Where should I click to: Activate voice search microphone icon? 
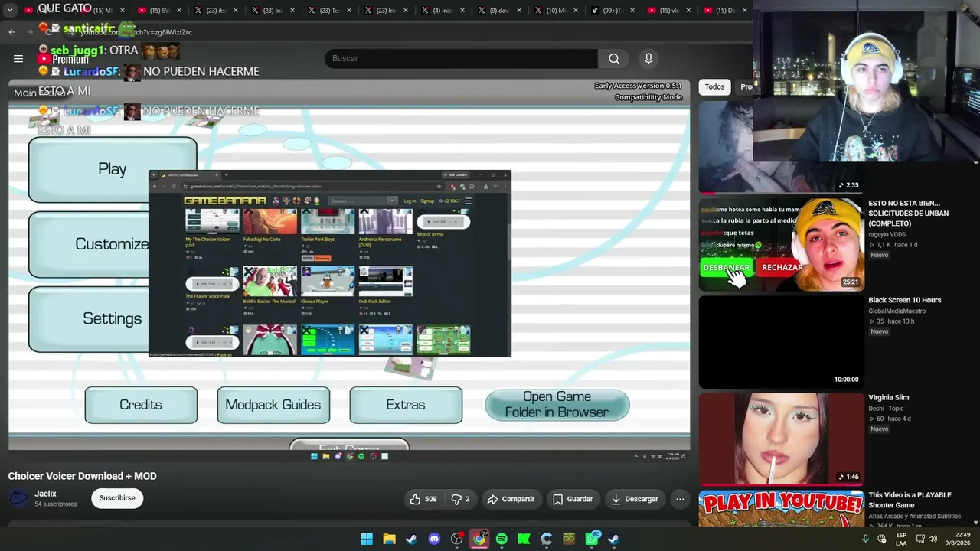pyautogui.click(x=648, y=59)
